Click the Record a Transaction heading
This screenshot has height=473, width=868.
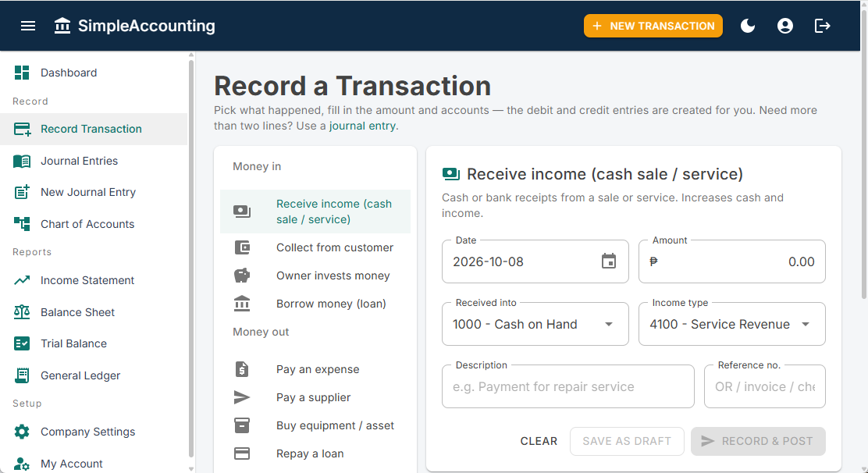[353, 87]
